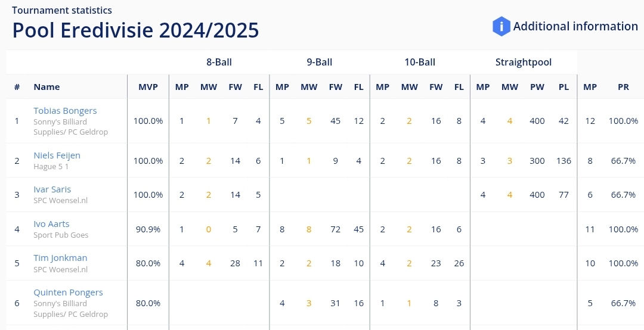644x330 pixels.
Task: Click the PR column header
Action: [623, 87]
